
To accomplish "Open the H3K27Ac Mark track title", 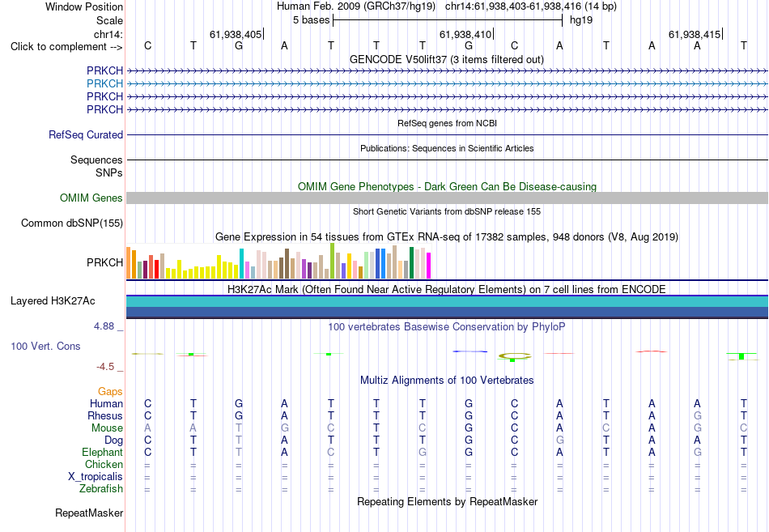I will (x=447, y=290).
